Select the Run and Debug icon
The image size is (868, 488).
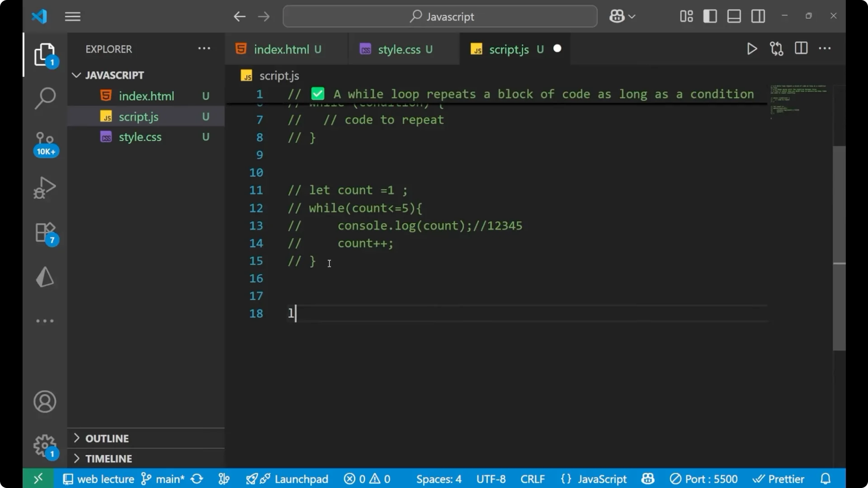pos(44,188)
